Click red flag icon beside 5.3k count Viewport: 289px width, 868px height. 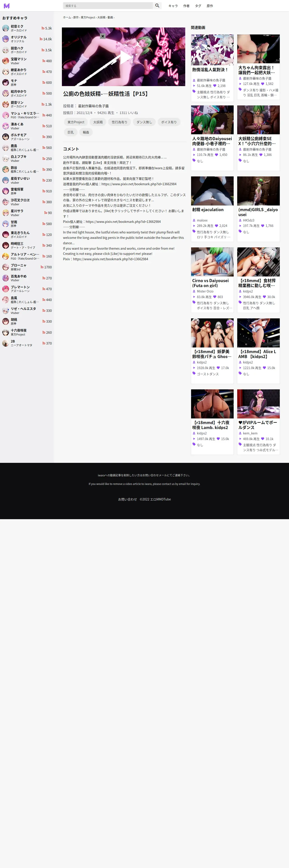(x=43, y=28)
